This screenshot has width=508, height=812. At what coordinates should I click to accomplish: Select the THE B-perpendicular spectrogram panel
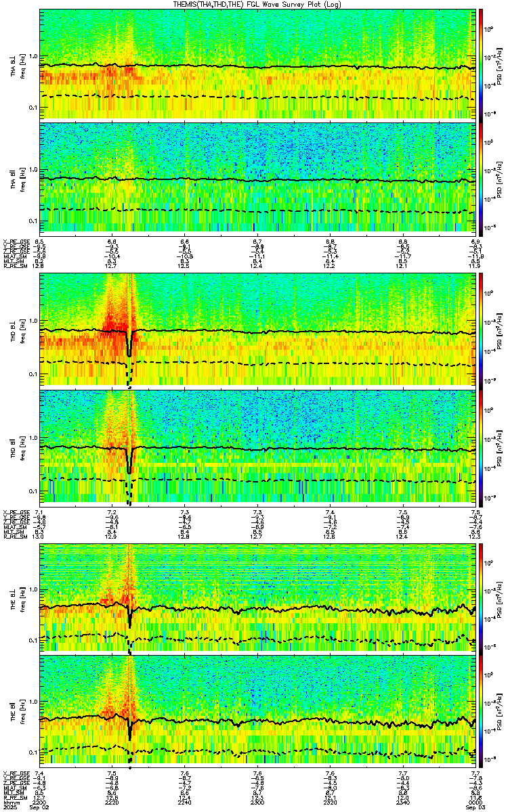257,597
